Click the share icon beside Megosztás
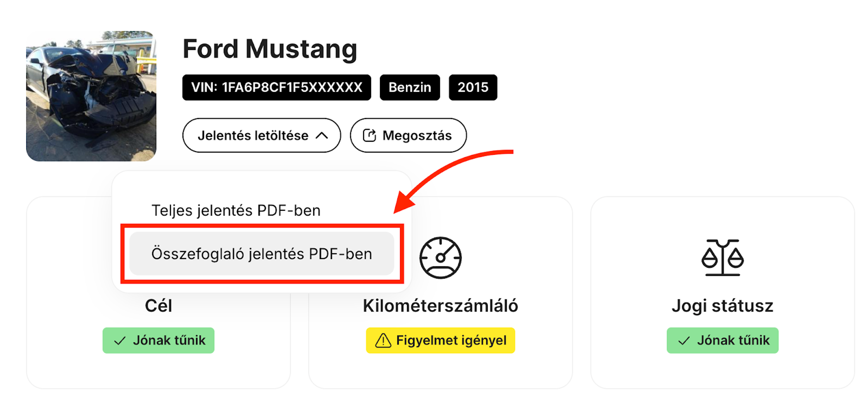 [369, 136]
